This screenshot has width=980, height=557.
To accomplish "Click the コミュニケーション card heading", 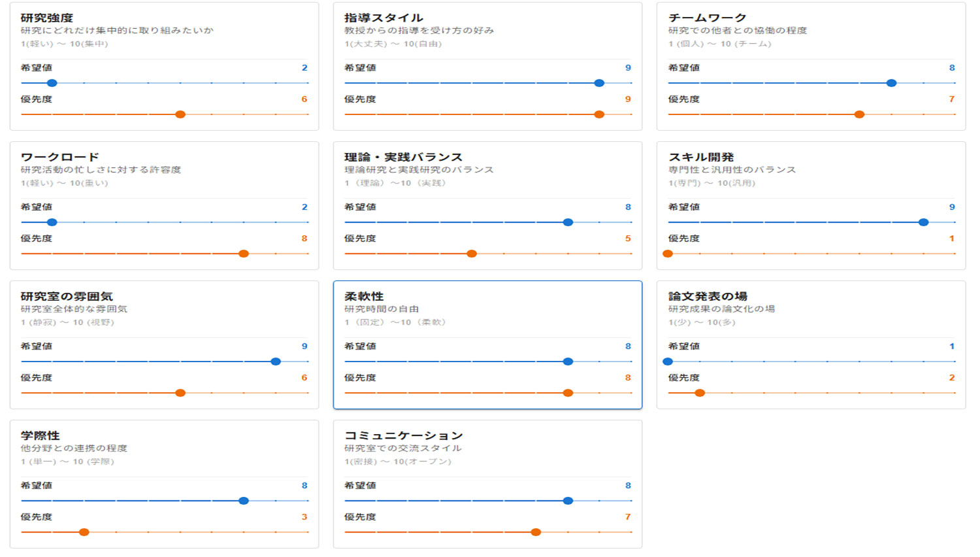I will (403, 436).
